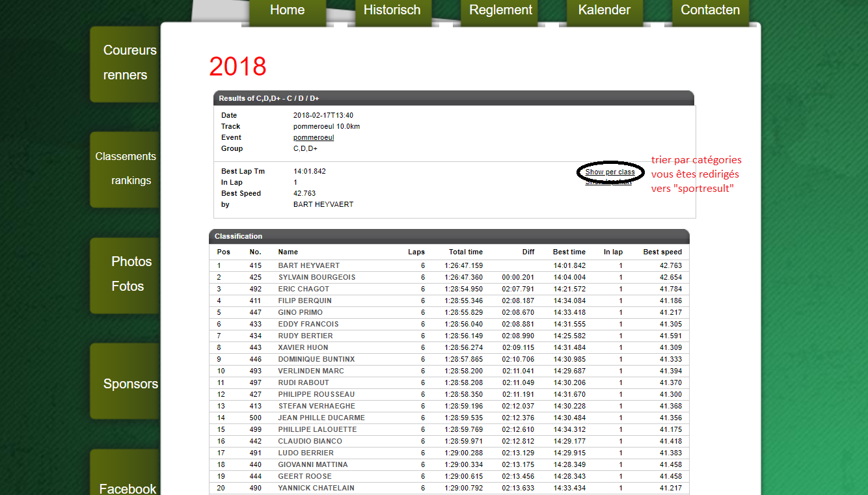Select rider RUDY BERTIER row

click(449, 336)
